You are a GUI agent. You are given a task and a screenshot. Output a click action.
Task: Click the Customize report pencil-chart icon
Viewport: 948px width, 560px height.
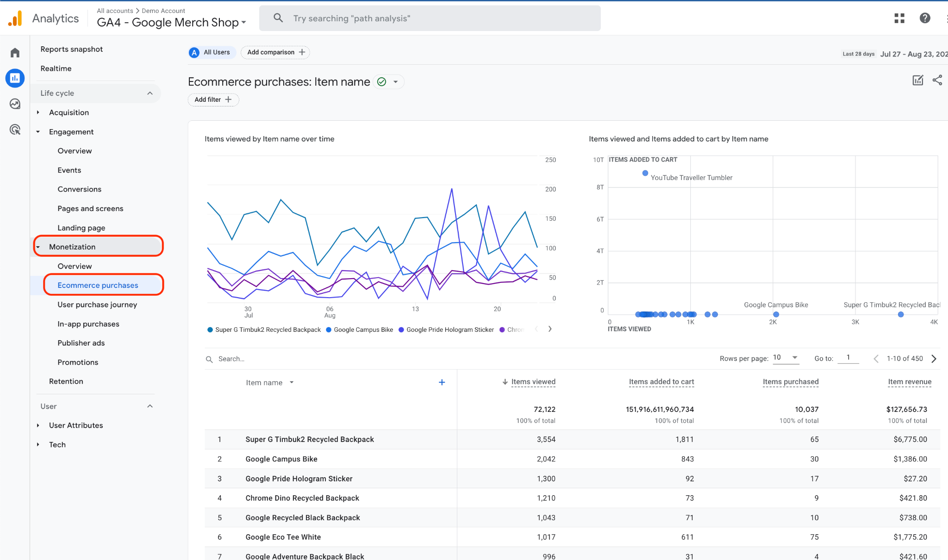[917, 80]
